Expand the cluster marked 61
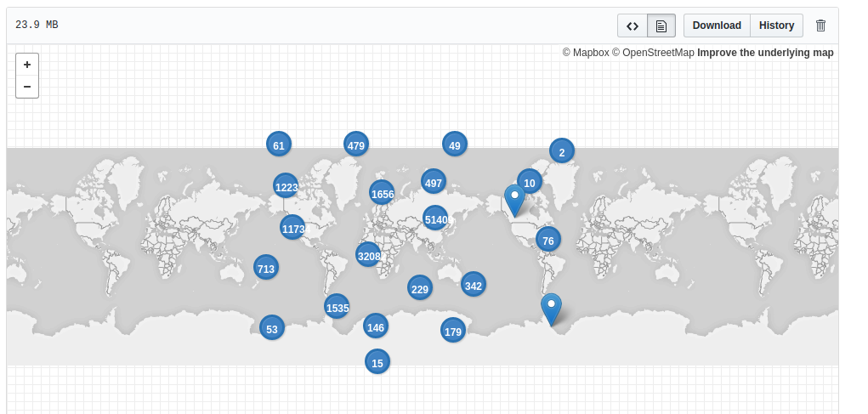 (279, 145)
